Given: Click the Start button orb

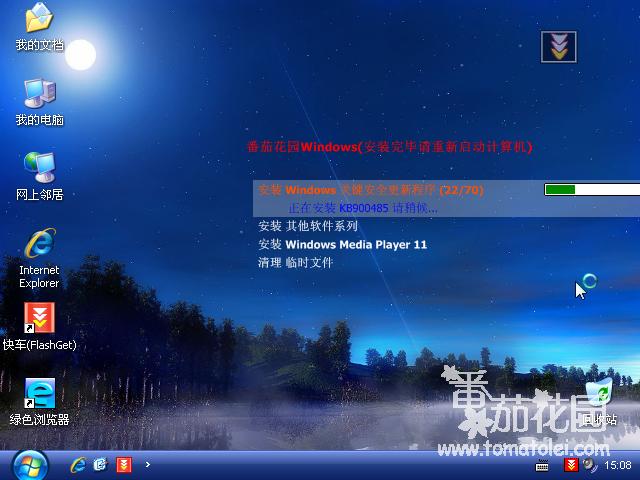Looking at the screenshot, I should coord(29,464).
